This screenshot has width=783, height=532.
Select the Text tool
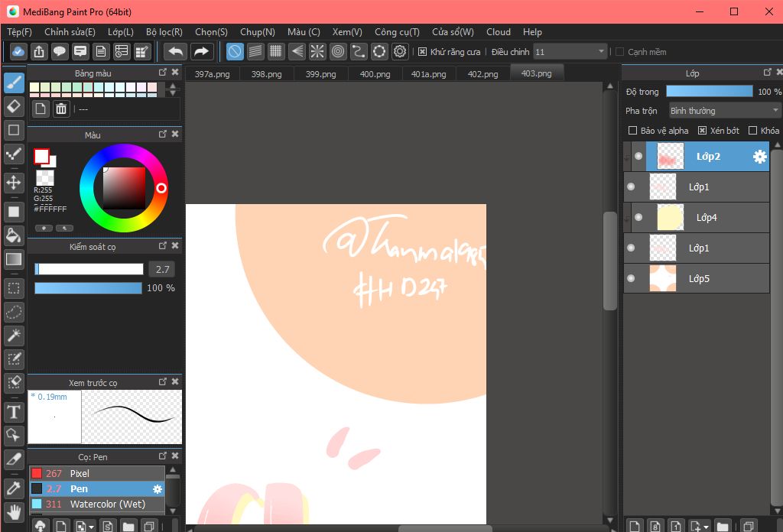coord(14,413)
